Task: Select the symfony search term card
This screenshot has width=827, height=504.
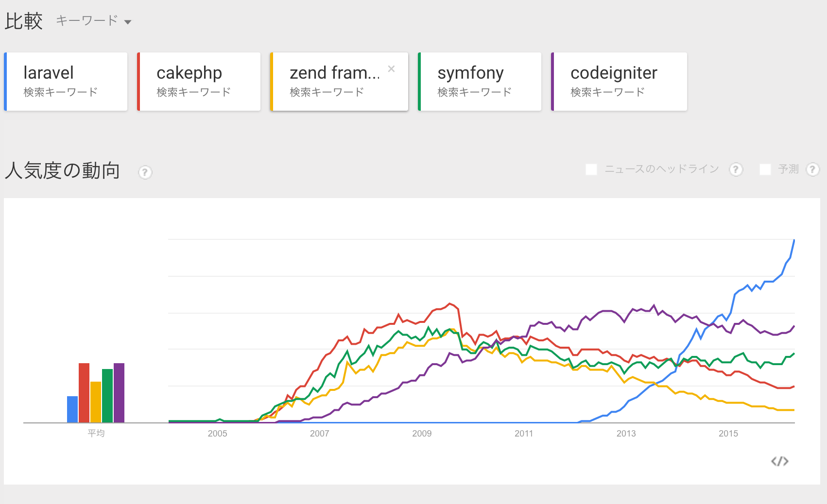Action: [480, 82]
